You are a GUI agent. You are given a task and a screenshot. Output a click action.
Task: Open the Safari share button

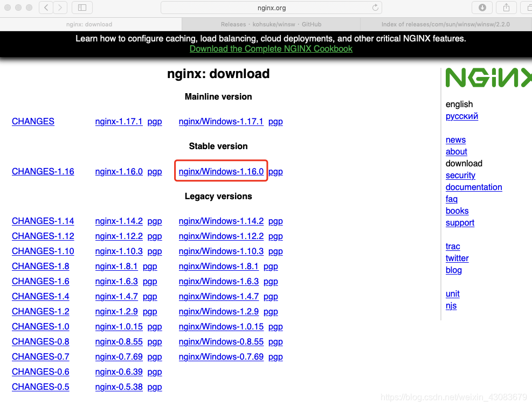click(x=506, y=8)
